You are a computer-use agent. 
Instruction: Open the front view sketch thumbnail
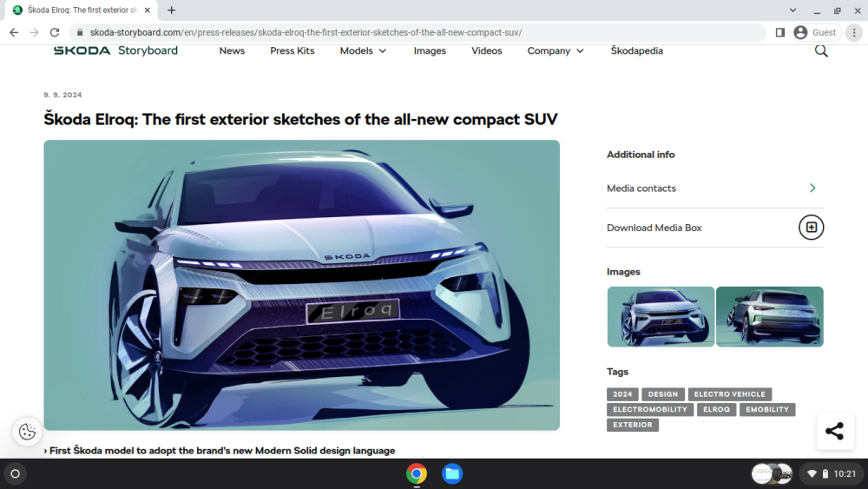[661, 317]
